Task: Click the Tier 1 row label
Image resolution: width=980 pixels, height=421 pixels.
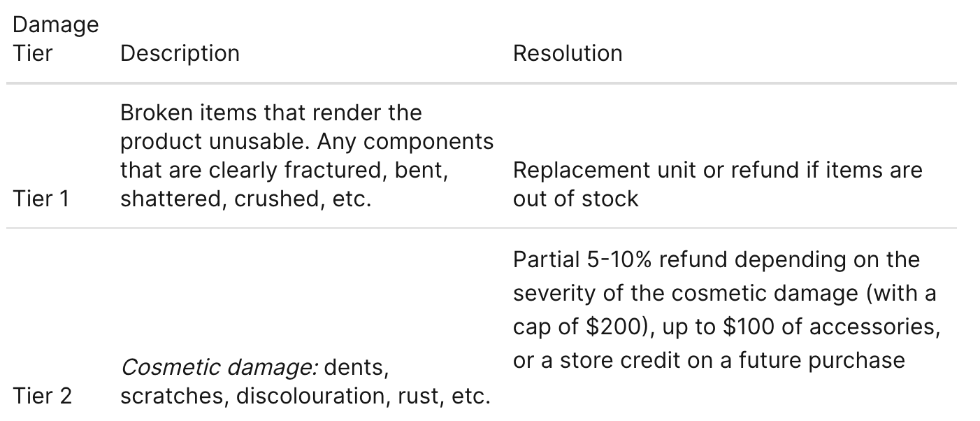Action: click(x=41, y=199)
